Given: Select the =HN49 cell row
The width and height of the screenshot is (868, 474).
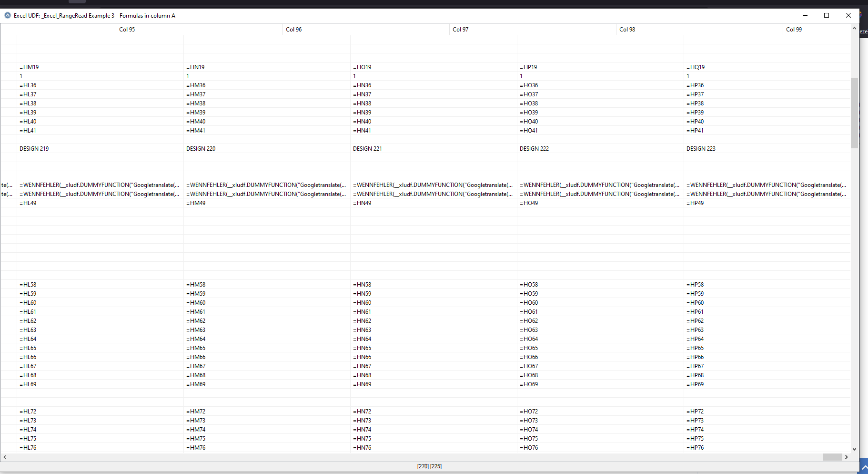Looking at the screenshot, I should (x=362, y=203).
